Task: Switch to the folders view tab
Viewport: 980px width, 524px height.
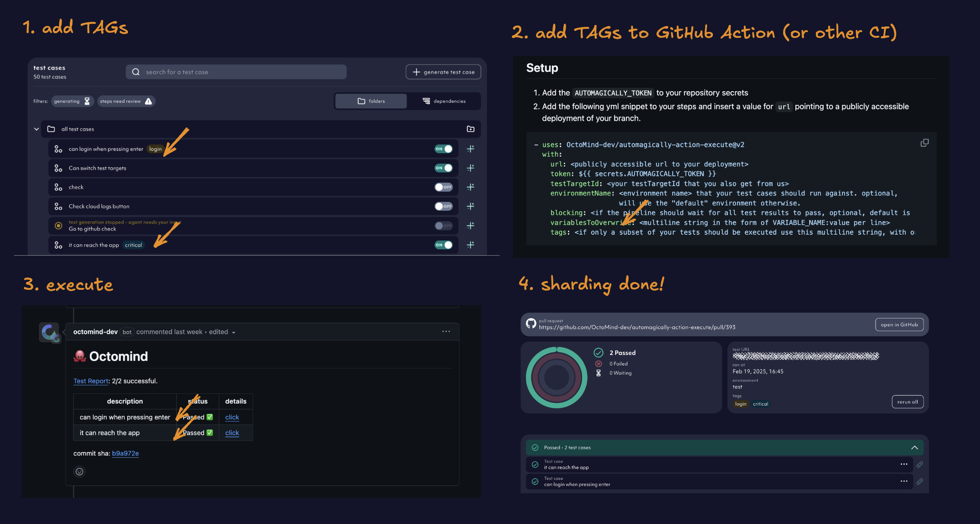Action: (x=371, y=101)
